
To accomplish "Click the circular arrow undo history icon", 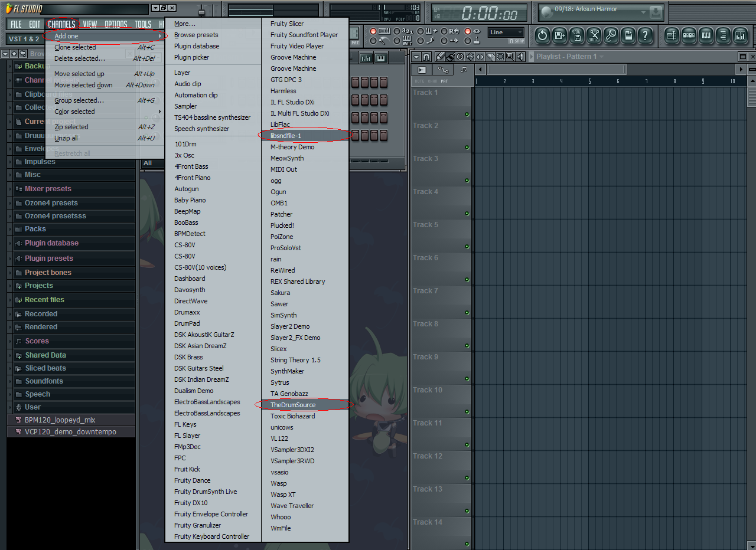I will click(543, 35).
